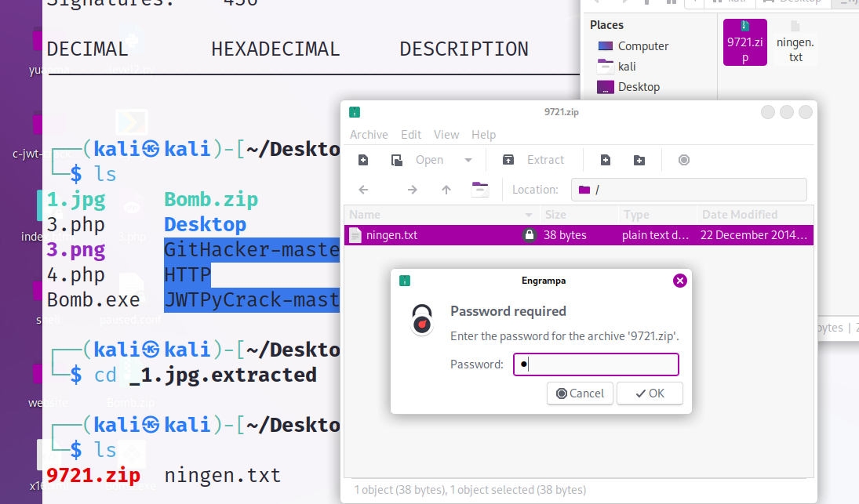This screenshot has height=504, width=859.
Task: Click the new archive icon in Engrampa toolbar
Action: 363,160
